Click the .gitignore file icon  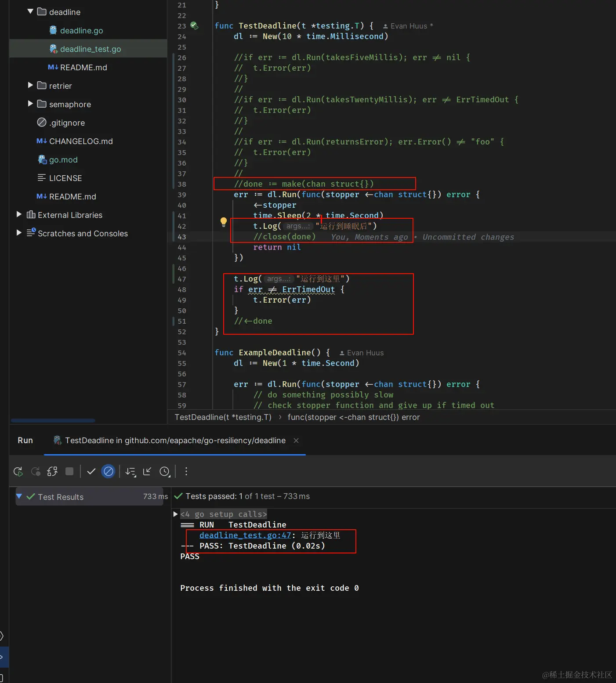click(x=42, y=123)
